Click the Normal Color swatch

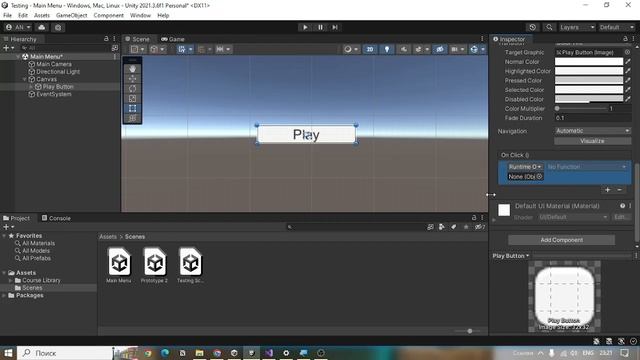589,62
